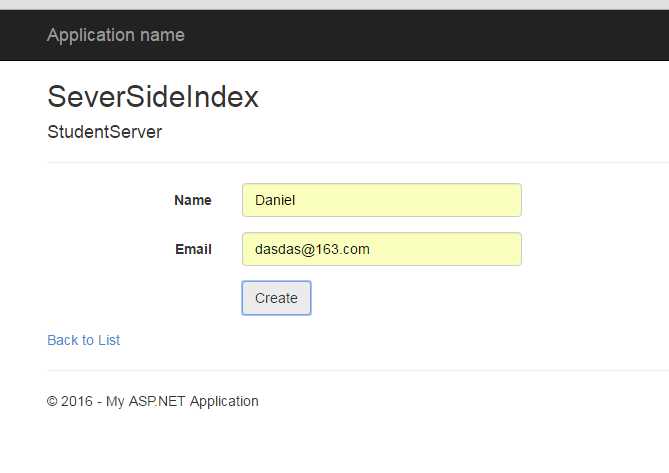Click the 2016 year in the footer
This screenshot has height=473, width=669.
pyautogui.click(x=77, y=401)
